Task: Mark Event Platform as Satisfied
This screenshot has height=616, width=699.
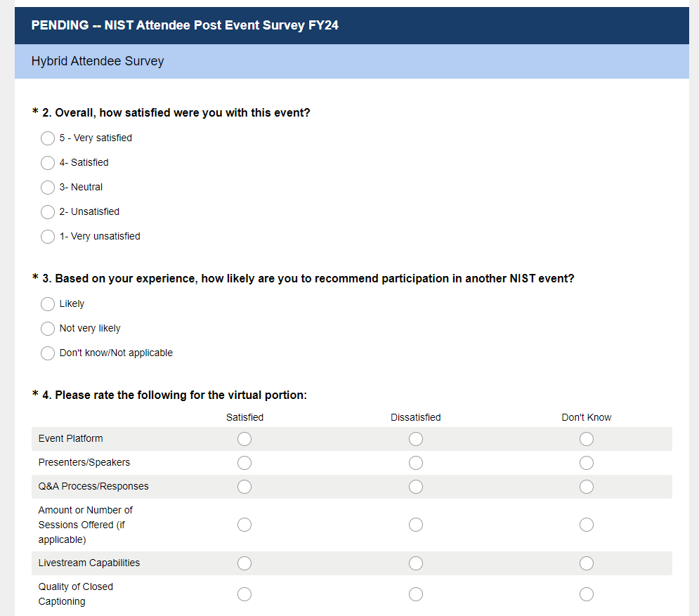Action: pos(244,439)
